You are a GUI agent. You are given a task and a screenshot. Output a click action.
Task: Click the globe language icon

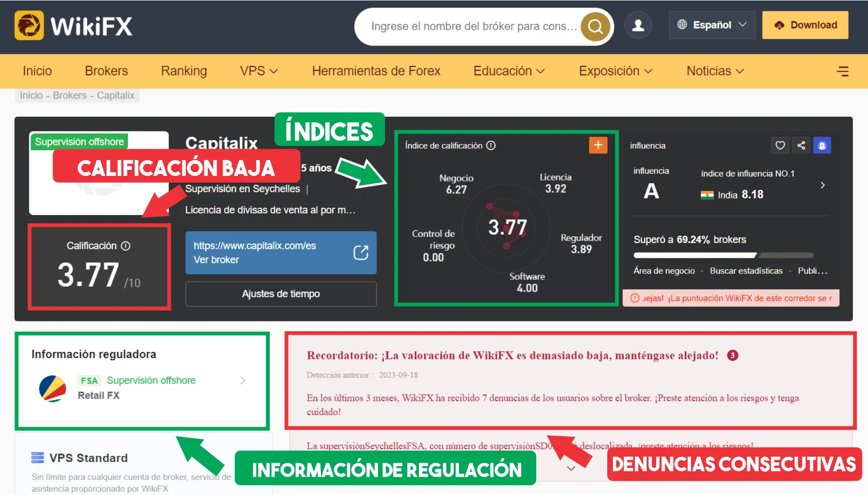click(682, 24)
